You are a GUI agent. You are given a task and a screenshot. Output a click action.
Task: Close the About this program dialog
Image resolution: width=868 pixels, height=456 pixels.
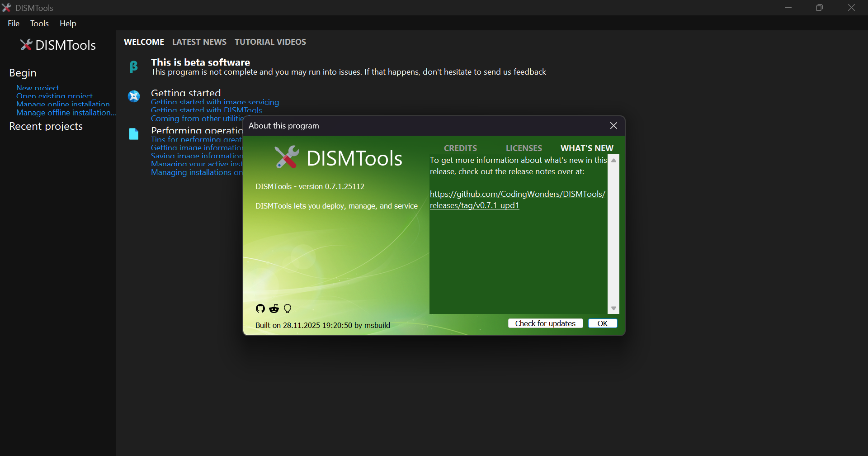pos(613,126)
